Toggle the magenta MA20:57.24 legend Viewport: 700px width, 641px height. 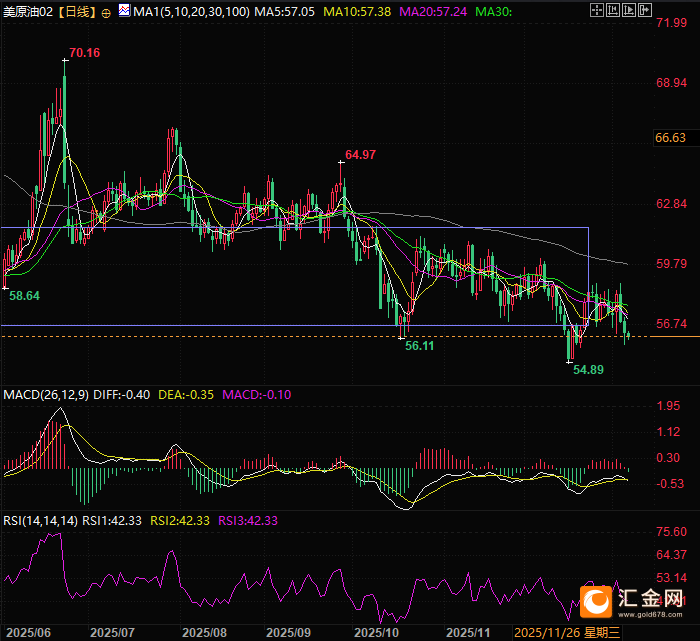coord(433,12)
